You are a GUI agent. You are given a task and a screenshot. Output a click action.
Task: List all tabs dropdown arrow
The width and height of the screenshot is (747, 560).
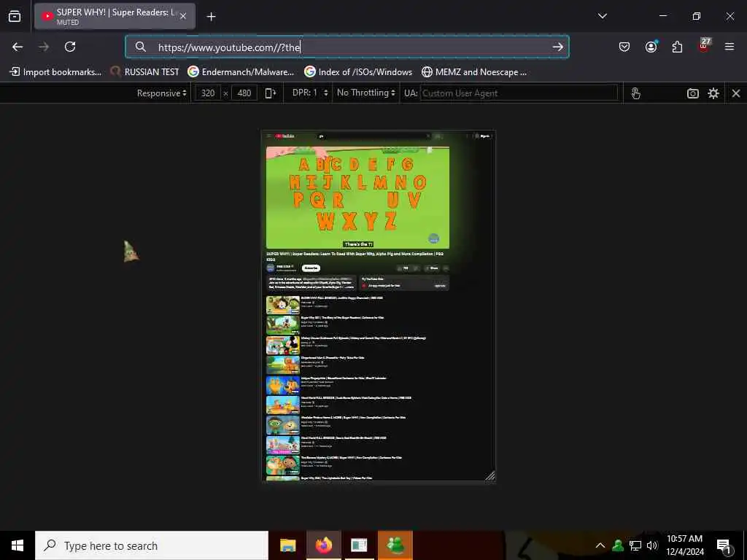(x=602, y=16)
